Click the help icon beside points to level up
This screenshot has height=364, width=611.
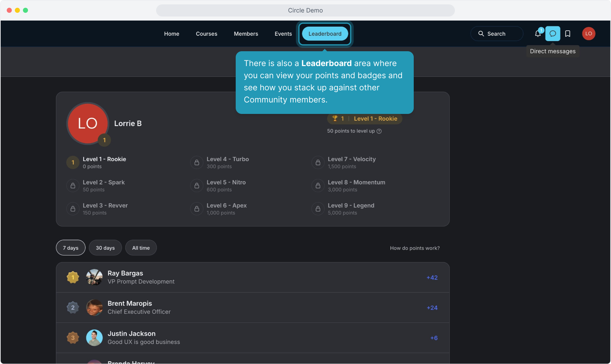pyautogui.click(x=379, y=131)
